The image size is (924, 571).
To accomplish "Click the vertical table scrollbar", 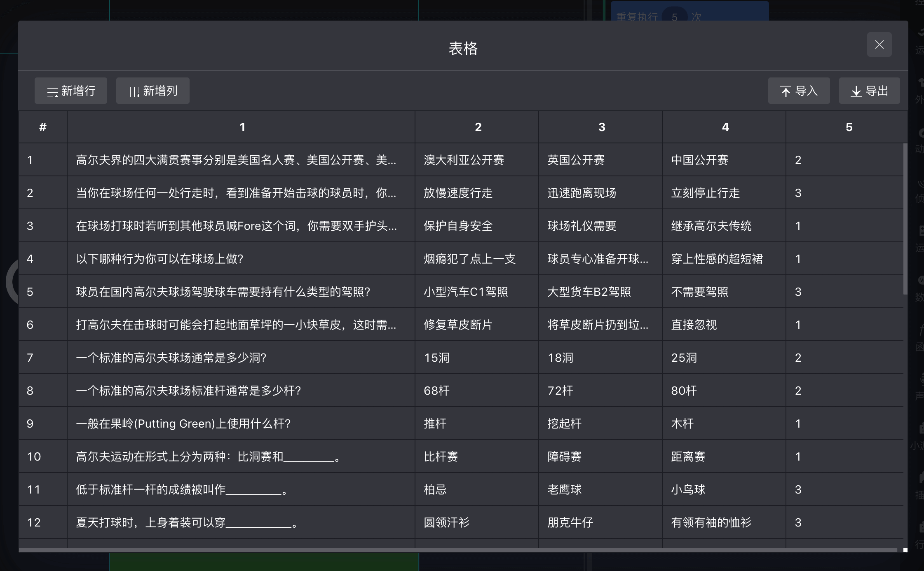I will pyautogui.click(x=905, y=218).
